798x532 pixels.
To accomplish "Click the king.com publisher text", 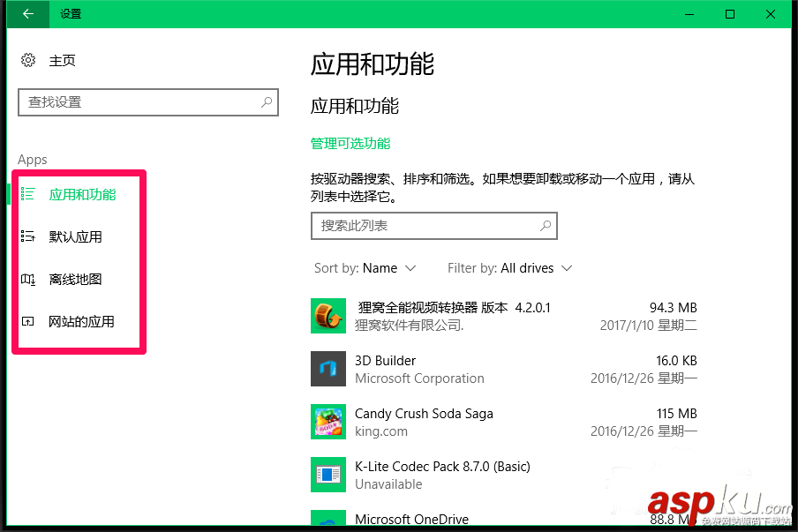I will coord(381,431).
